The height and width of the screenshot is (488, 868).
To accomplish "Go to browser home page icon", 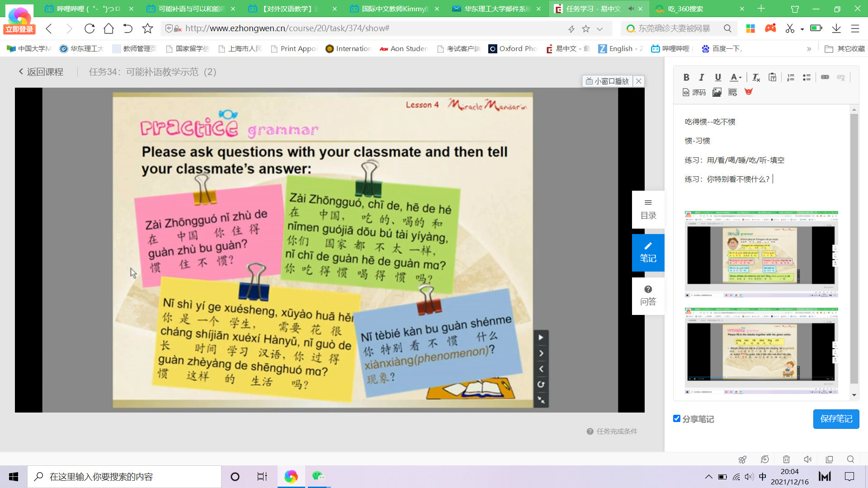I will click(x=108, y=28).
